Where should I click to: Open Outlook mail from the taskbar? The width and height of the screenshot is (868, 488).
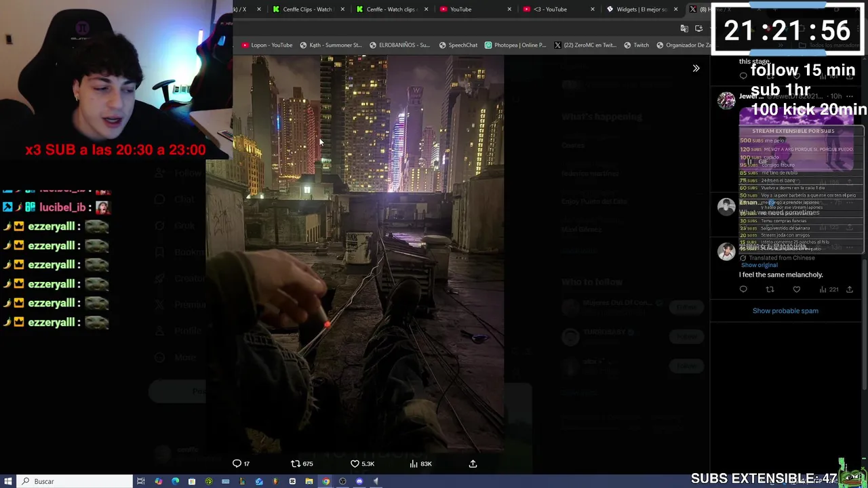259,481
